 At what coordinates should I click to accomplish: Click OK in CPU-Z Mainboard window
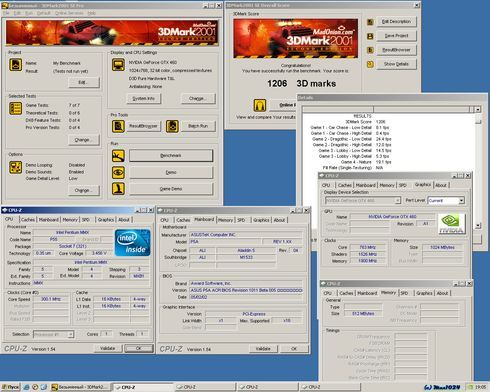coord(294,349)
